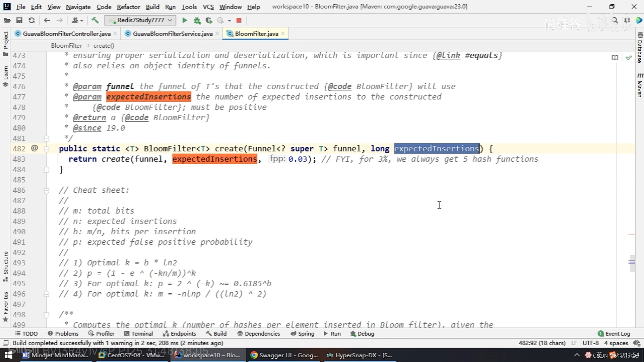
Task: Collapse the create method fold at line 482
Action: pos(47,148)
